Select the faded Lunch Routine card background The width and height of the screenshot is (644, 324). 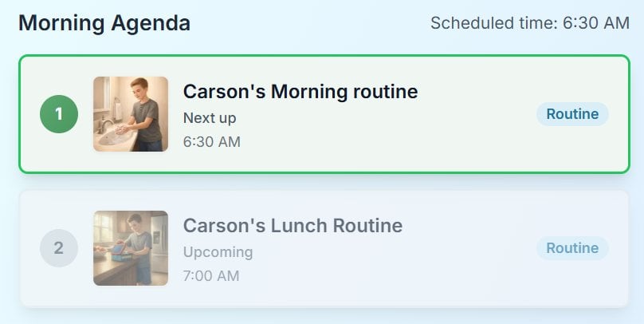[324, 248]
